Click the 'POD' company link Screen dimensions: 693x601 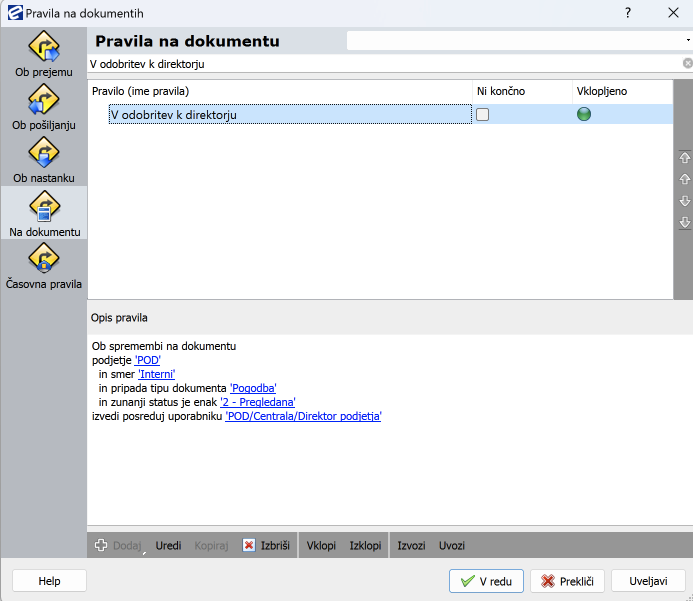click(x=147, y=360)
